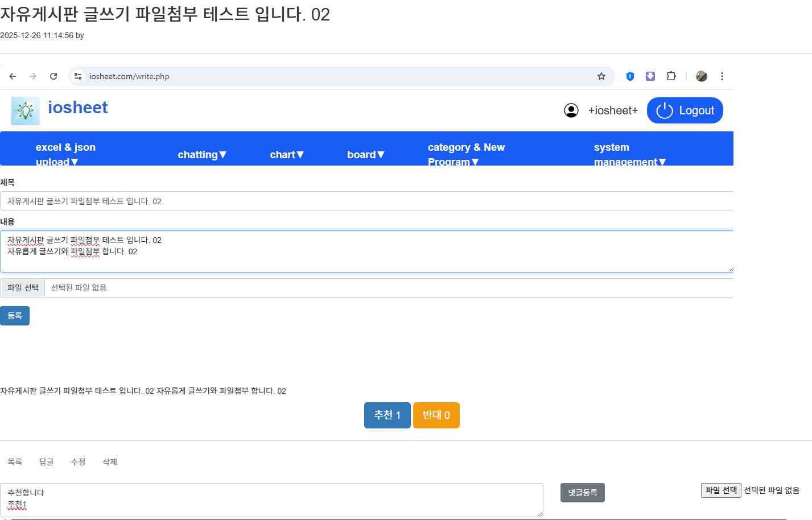Click the orange 반대 0 button

click(436, 415)
